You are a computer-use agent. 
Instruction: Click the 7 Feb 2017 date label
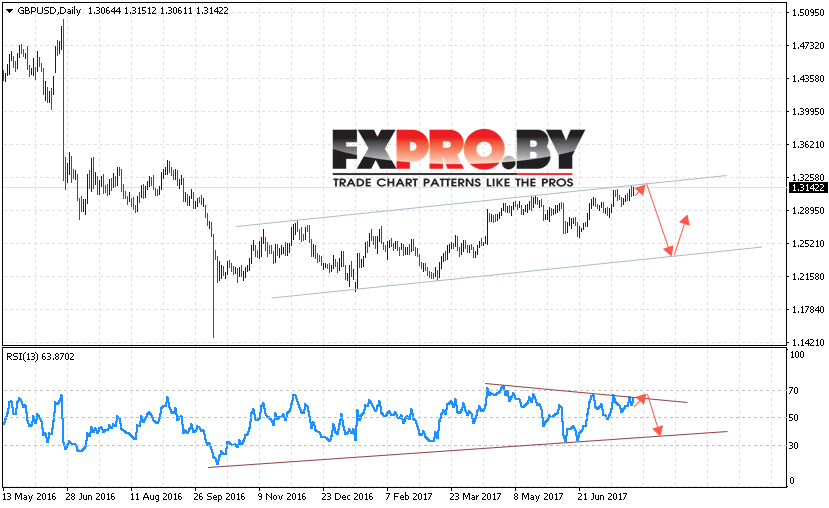409,497
